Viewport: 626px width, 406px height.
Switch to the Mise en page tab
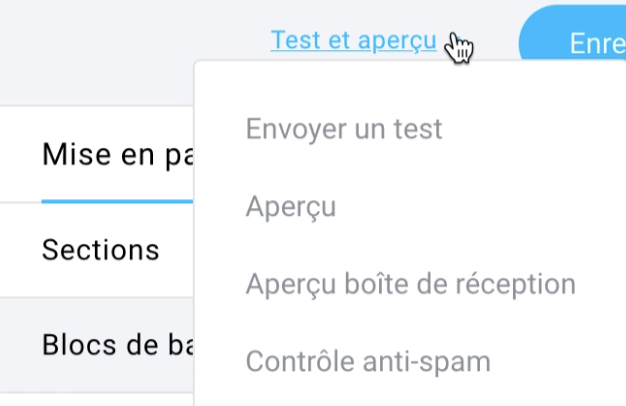(x=117, y=155)
